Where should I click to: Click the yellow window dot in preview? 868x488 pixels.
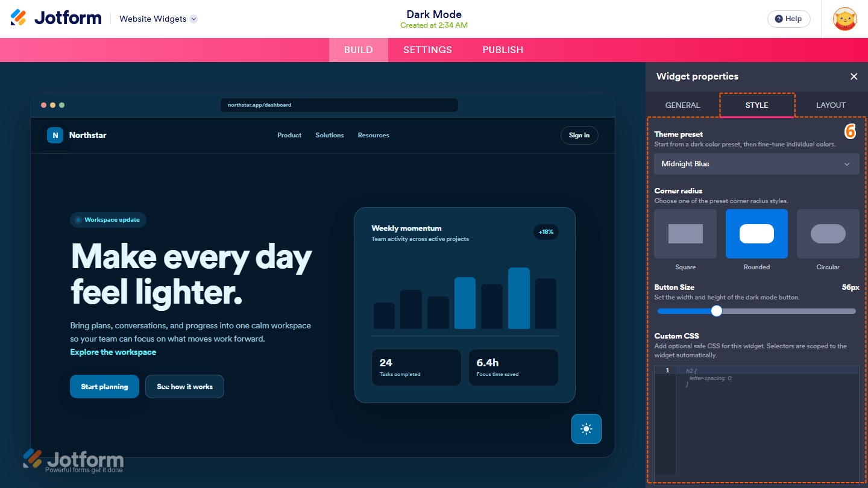pos(52,105)
